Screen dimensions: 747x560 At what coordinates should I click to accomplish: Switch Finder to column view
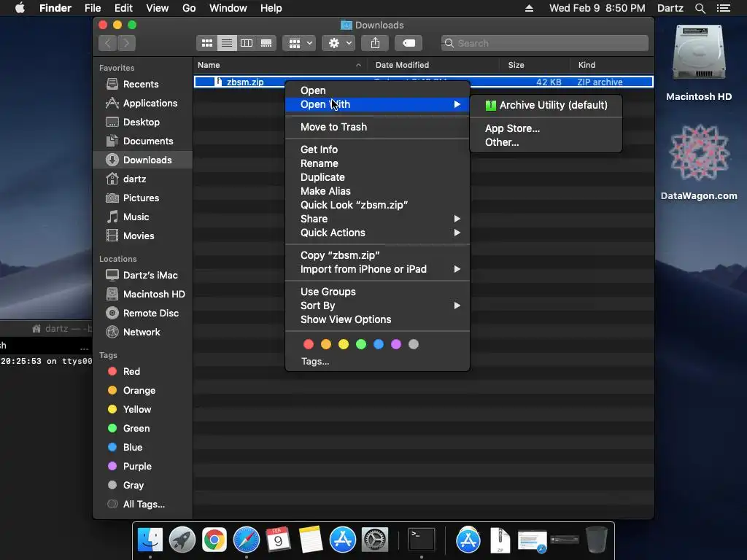(x=247, y=43)
